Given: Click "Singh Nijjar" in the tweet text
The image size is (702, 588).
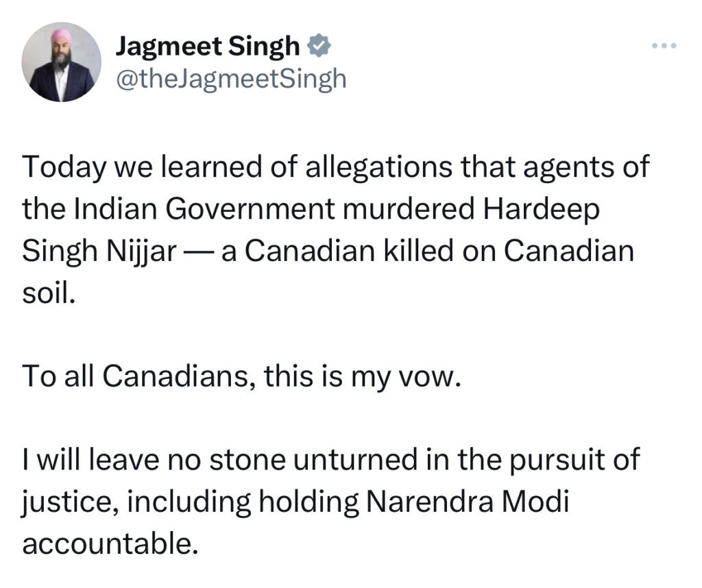Looking at the screenshot, I should point(101,252).
